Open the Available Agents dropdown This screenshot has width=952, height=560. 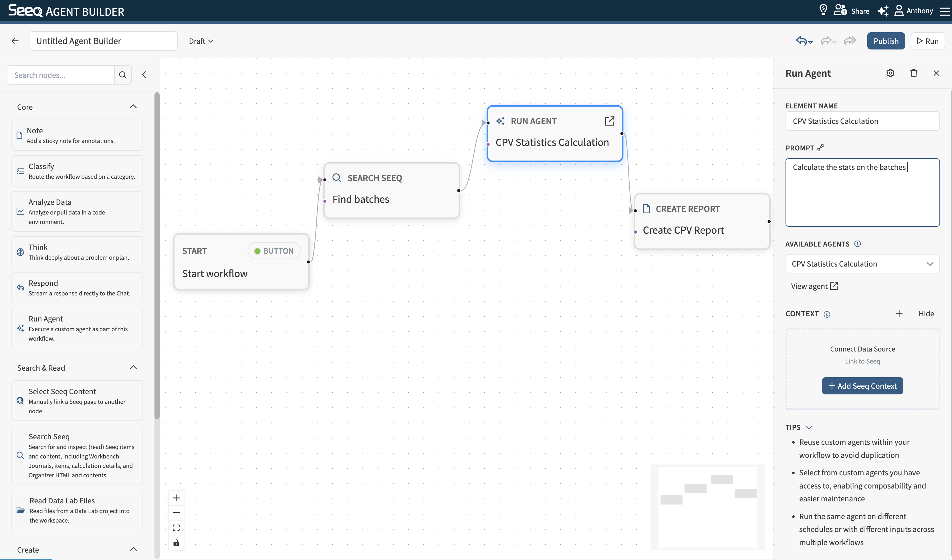tap(862, 264)
